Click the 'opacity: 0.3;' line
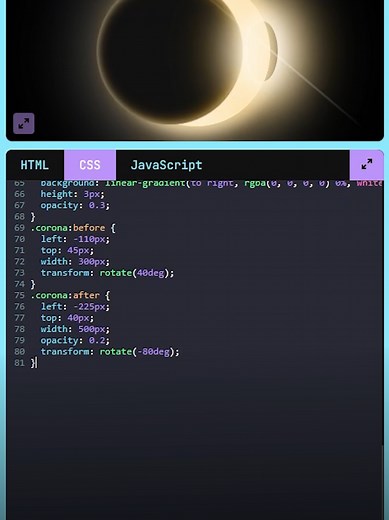The image size is (389, 520). (75, 205)
